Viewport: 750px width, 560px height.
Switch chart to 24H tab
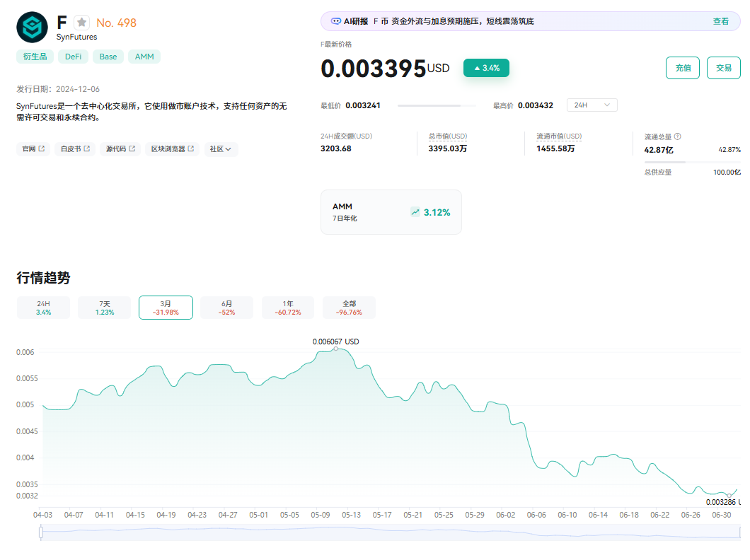pos(44,308)
